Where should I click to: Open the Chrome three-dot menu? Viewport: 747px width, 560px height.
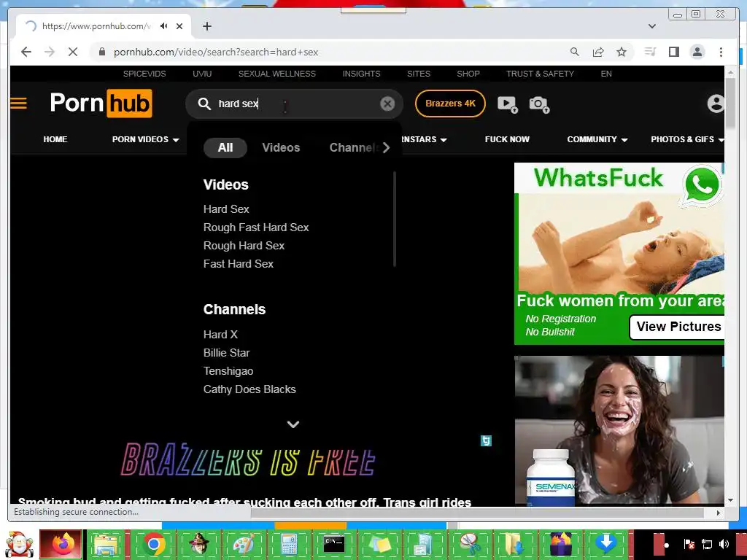tap(721, 52)
